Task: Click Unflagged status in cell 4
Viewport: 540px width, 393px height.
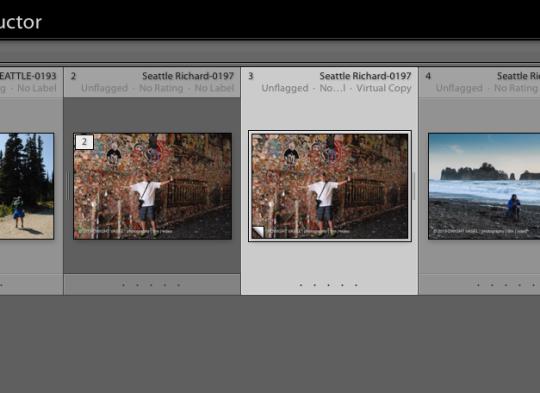Action: [459, 88]
